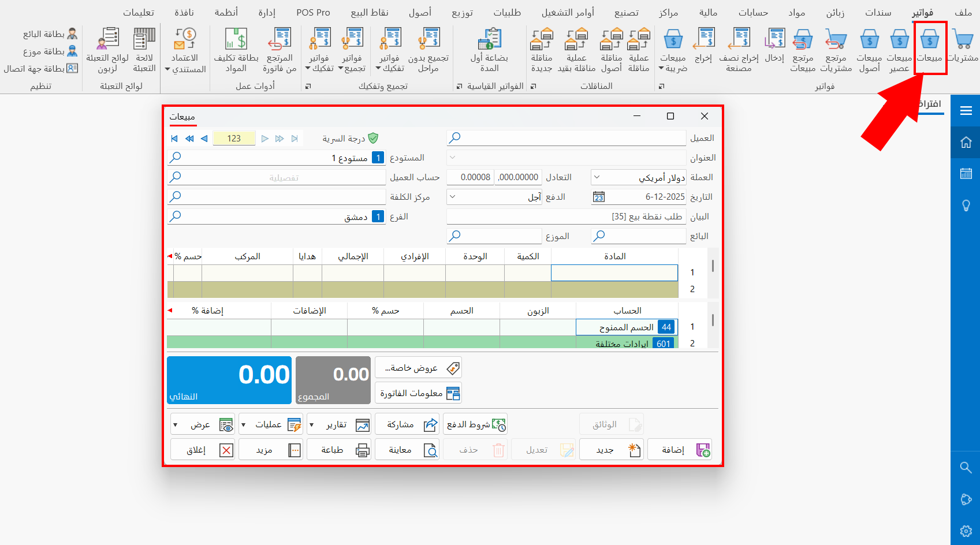Click the إغلاق close button

pos(203,450)
